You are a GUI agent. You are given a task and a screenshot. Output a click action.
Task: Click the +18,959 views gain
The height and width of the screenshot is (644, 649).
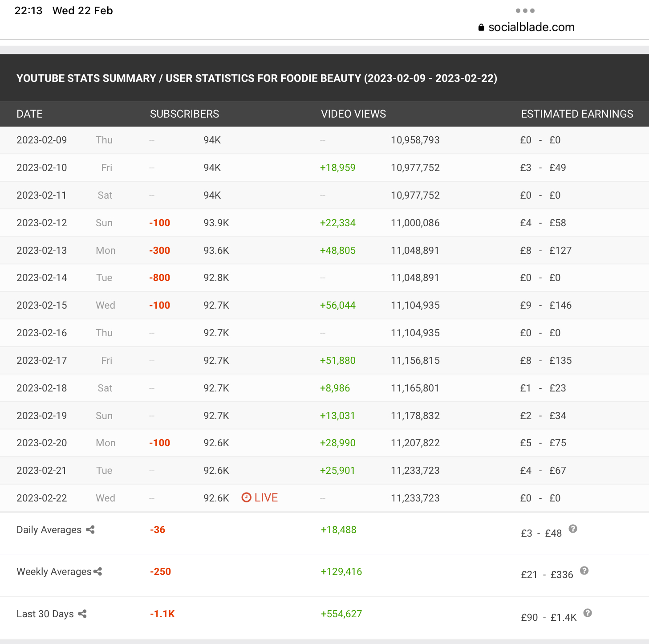click(x=338, y=167)
